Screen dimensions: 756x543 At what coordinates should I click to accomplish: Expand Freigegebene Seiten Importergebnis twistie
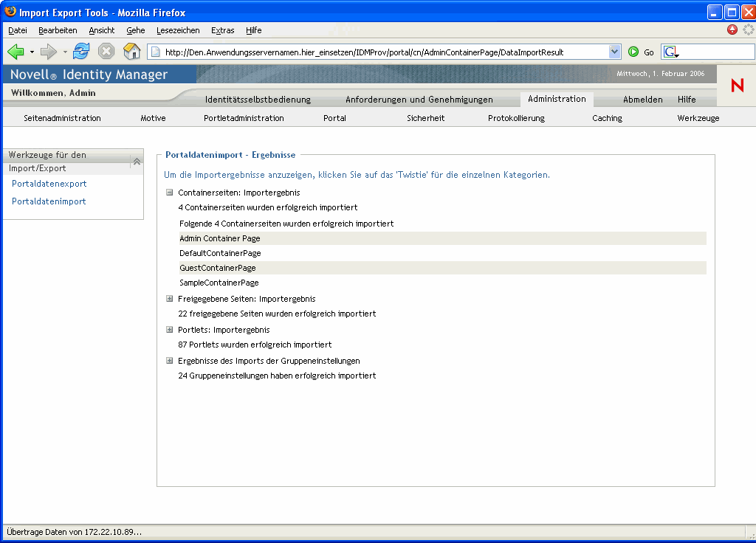tap(169, 299)
